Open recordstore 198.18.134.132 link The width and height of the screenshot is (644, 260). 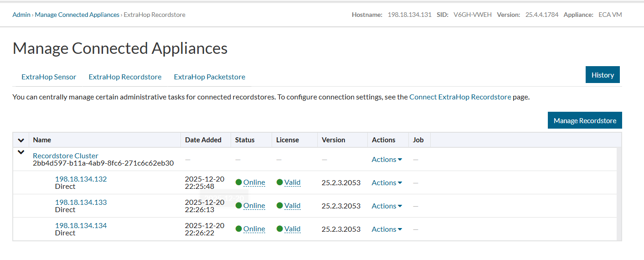[x=81, y=179]
